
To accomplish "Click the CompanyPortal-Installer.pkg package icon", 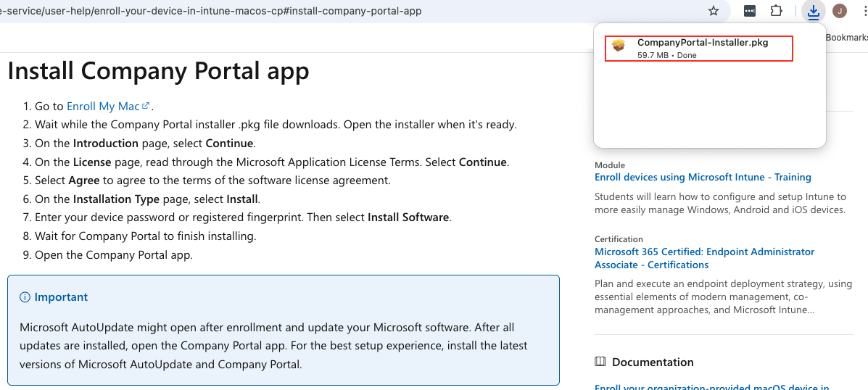I will point(619,46).
